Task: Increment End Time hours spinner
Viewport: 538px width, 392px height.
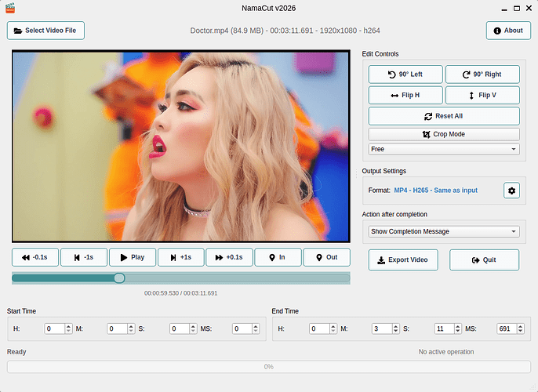Action: click(333, 326)
